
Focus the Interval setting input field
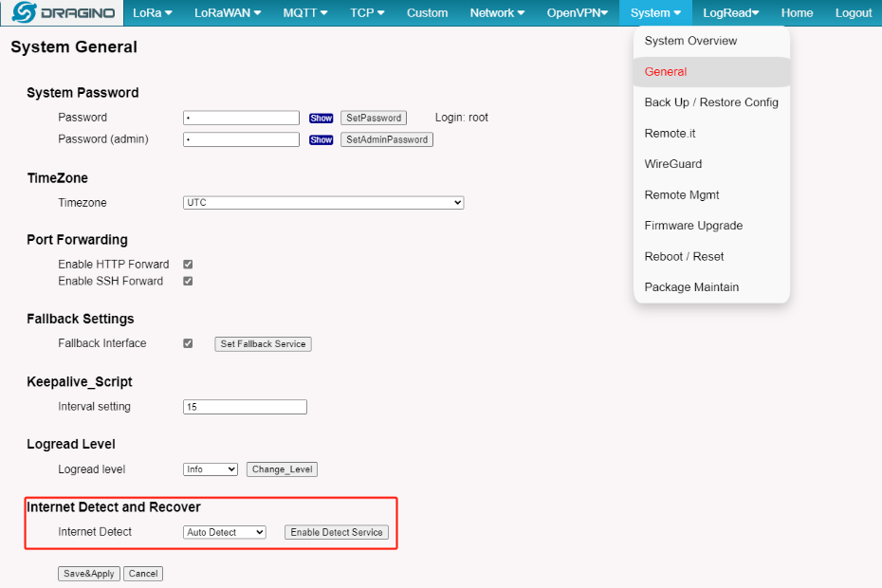(246, 407)
